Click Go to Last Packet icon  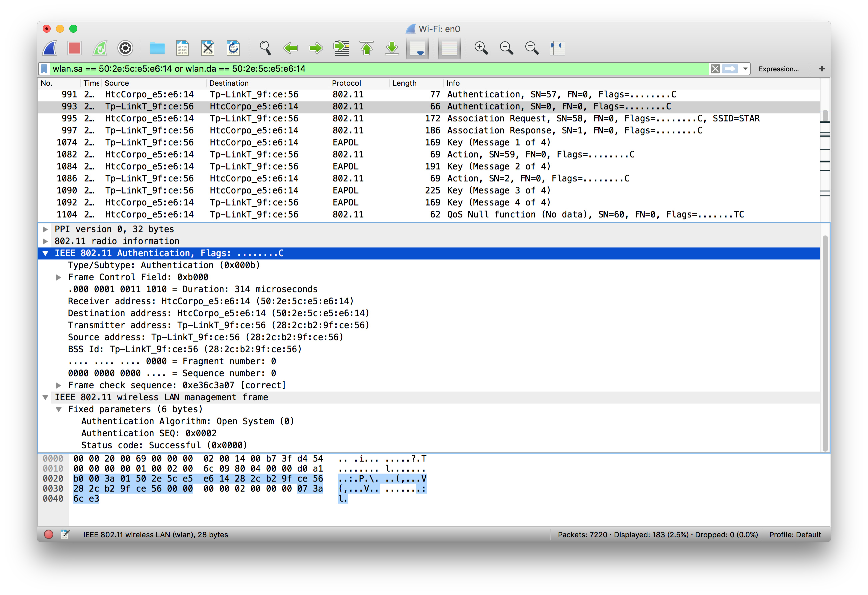tap(392, 48)
